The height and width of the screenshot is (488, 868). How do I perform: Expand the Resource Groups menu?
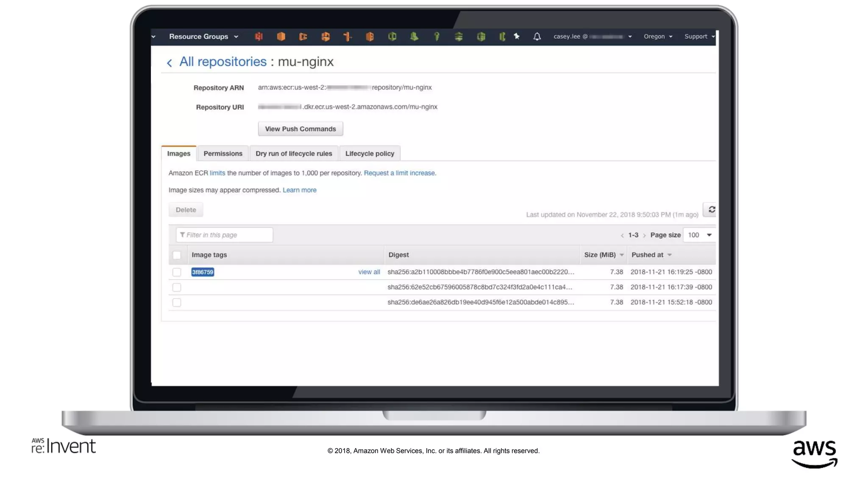(x=204, y=36)
